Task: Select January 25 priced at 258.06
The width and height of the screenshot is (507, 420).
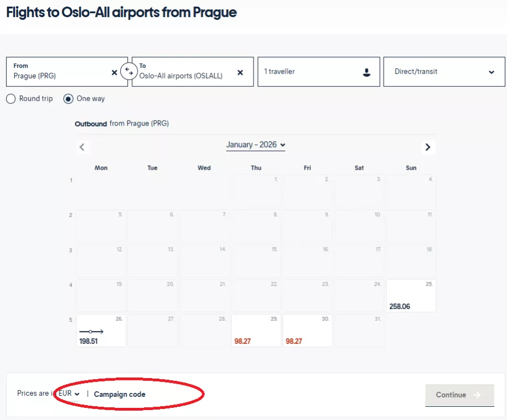Action: click(411, 295)
